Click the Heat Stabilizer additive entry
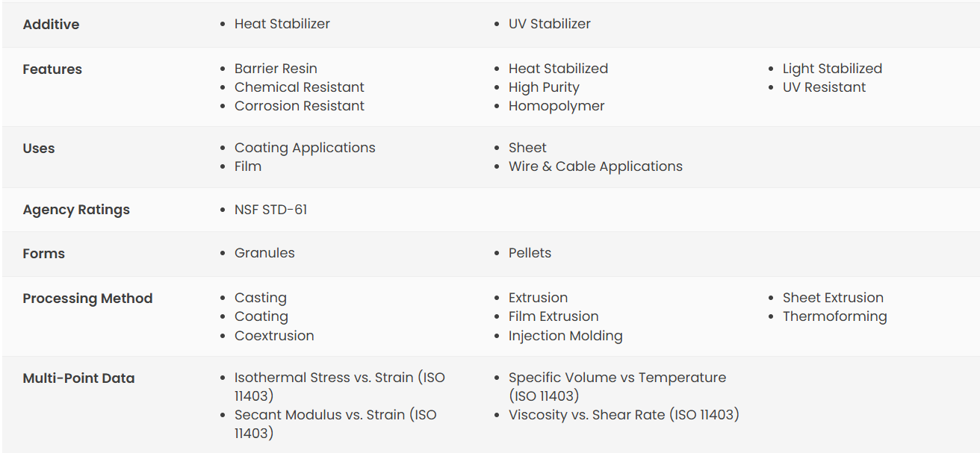 pos(282,24)
